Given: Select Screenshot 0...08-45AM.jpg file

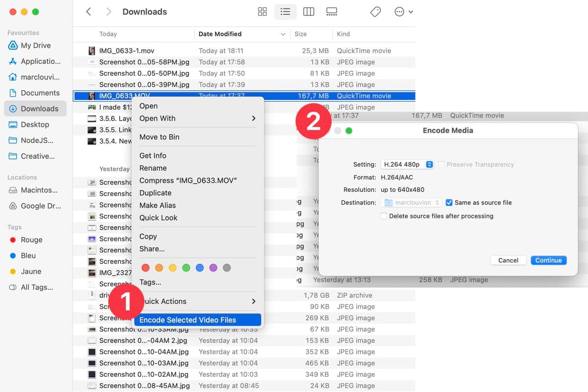Looking at the screenshot, I should tap(144, 386).
